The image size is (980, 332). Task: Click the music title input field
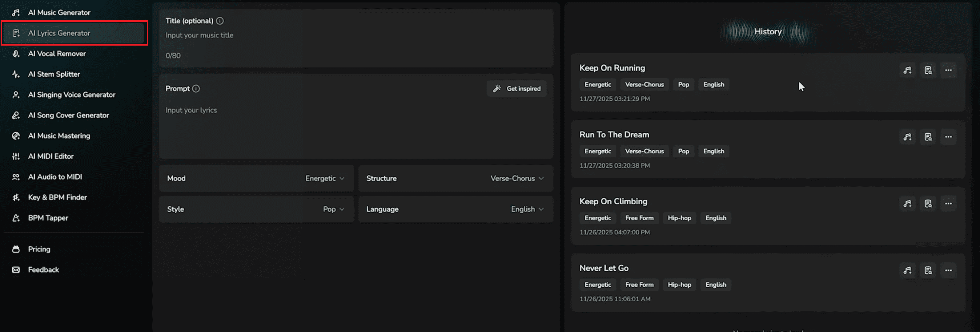(266, 35)
